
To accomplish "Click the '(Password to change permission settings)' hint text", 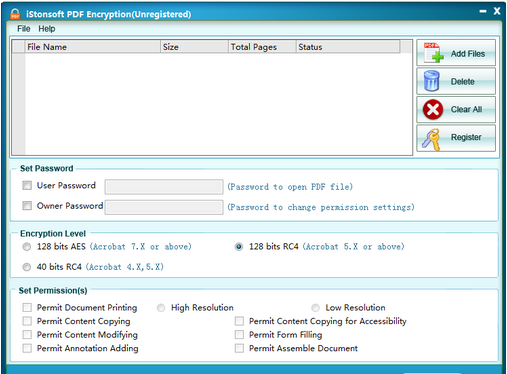I will tap(321, 207).
